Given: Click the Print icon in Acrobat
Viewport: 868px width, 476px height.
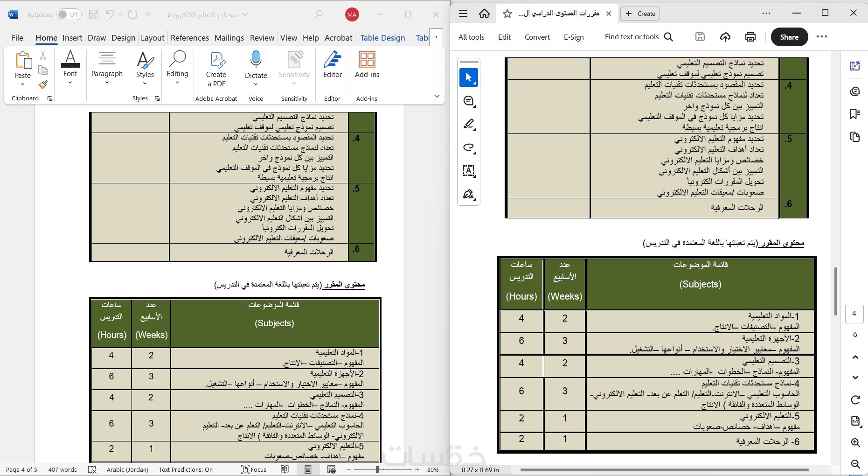Looking at the screenshot, I should click(x=750, y=37).
